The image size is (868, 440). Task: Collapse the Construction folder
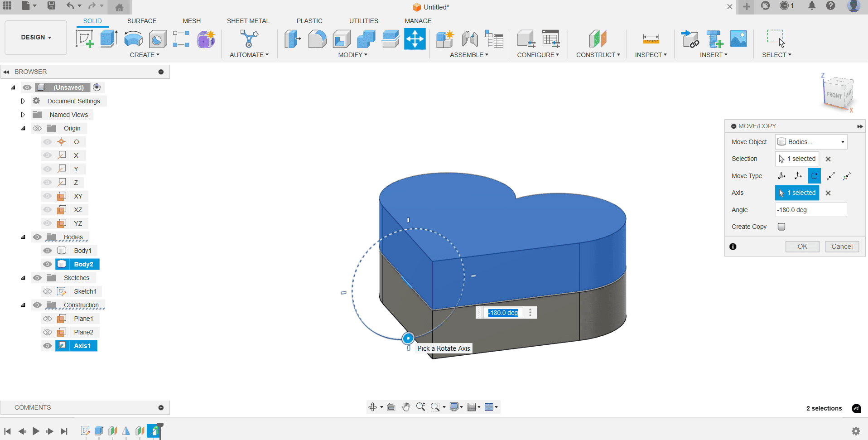coord(23,305)
